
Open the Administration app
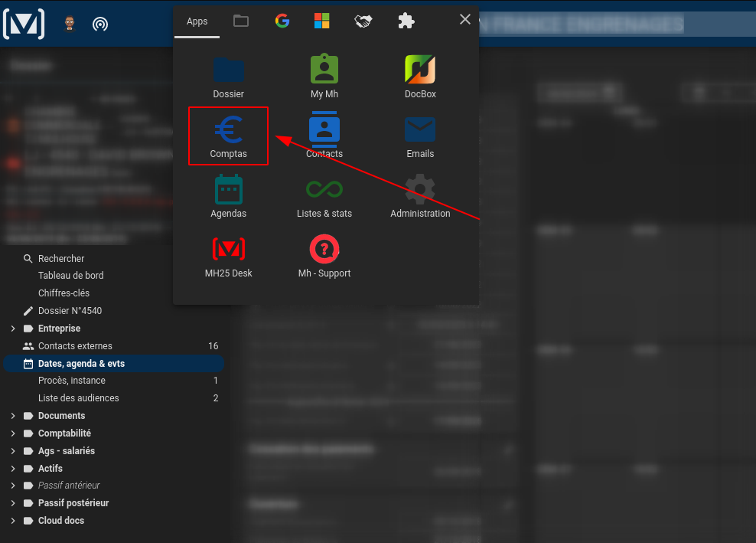click(x=420, y=197)
